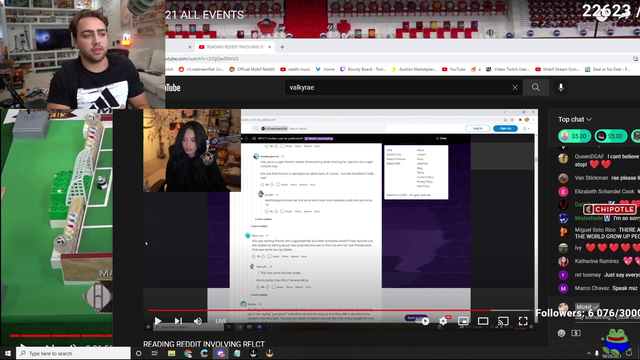Start voice search with the microphone
Image resolution: width=640 pixels, height=360 pixels.
561,87
